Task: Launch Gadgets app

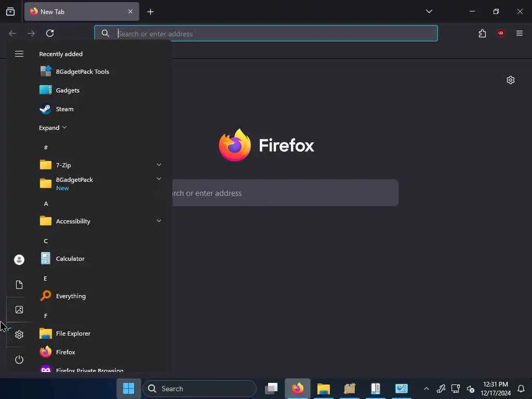Action: click(x=101, y=90)
